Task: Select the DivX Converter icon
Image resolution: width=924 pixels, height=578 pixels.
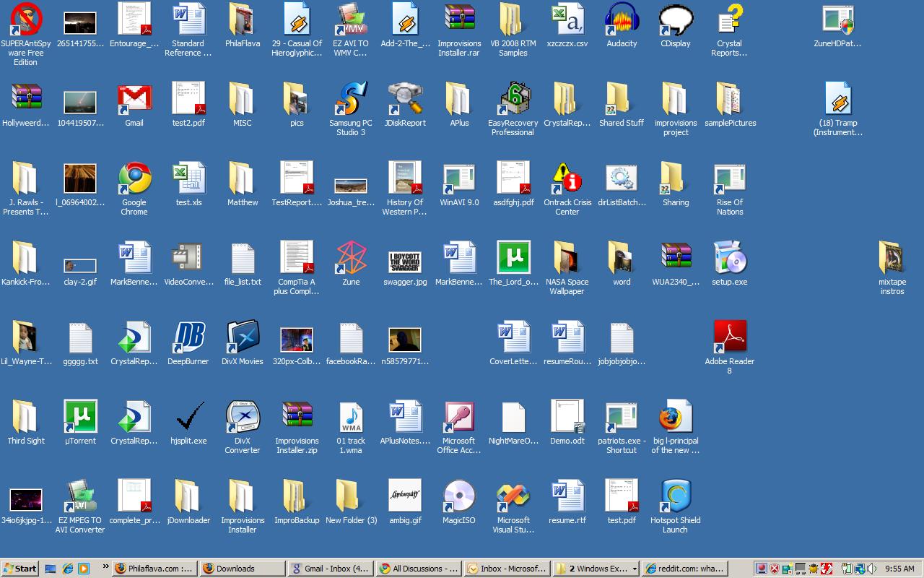Action: 243,417
